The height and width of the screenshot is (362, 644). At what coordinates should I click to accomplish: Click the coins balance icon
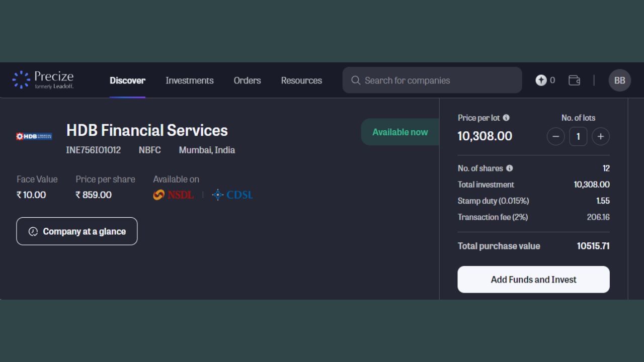pos(541,80)
